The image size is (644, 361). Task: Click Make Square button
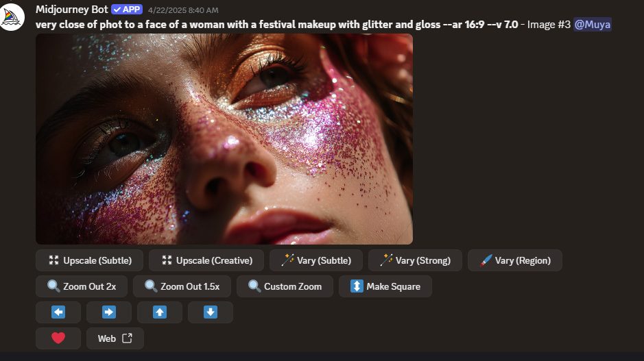(x=385, y=286)
